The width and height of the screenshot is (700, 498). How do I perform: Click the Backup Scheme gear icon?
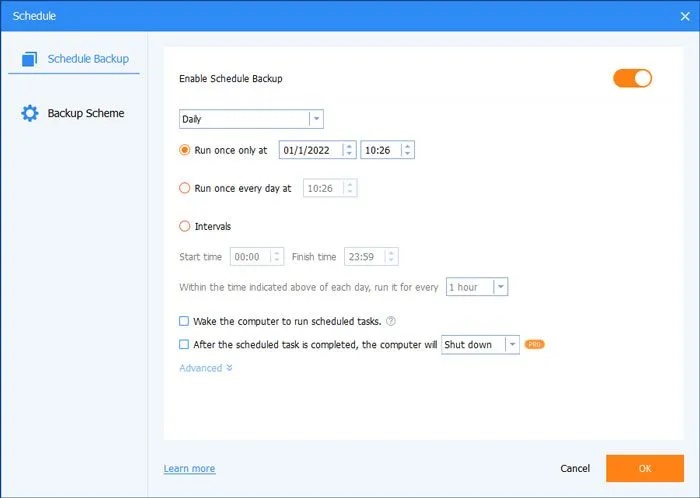point(30,113)
